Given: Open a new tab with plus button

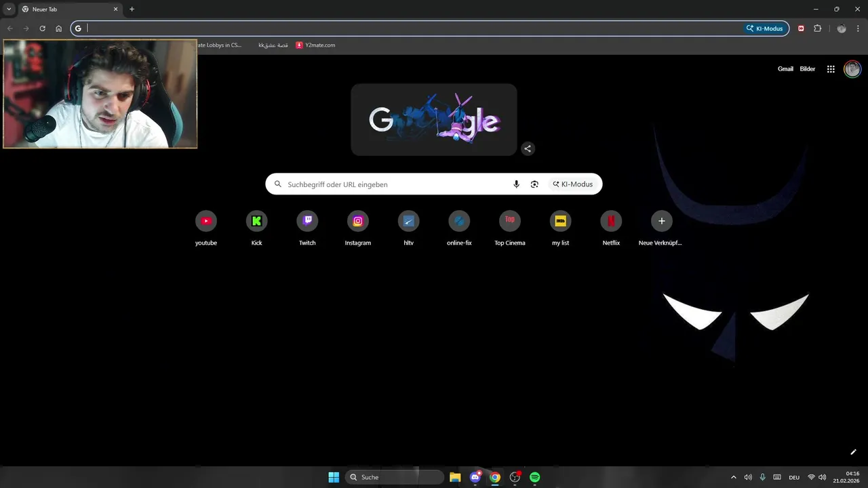Looking at the screenshot, I should 132,9.
